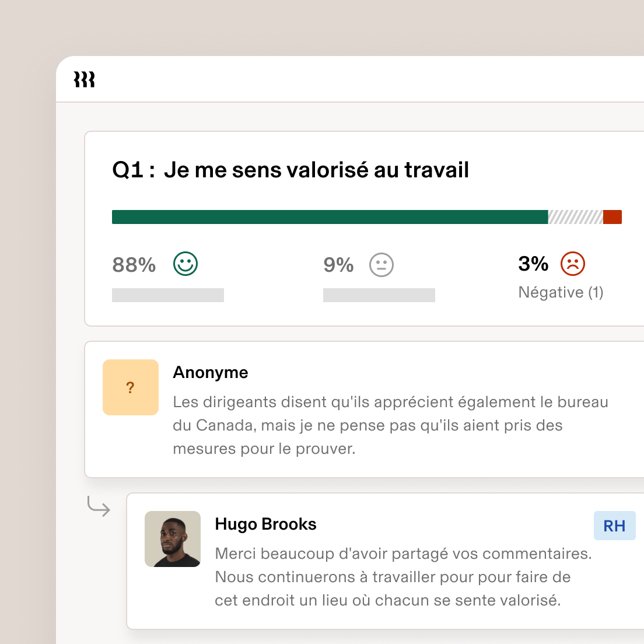Toggle the 9% neutral segment filter
The image size is (644, 644).
338,264
